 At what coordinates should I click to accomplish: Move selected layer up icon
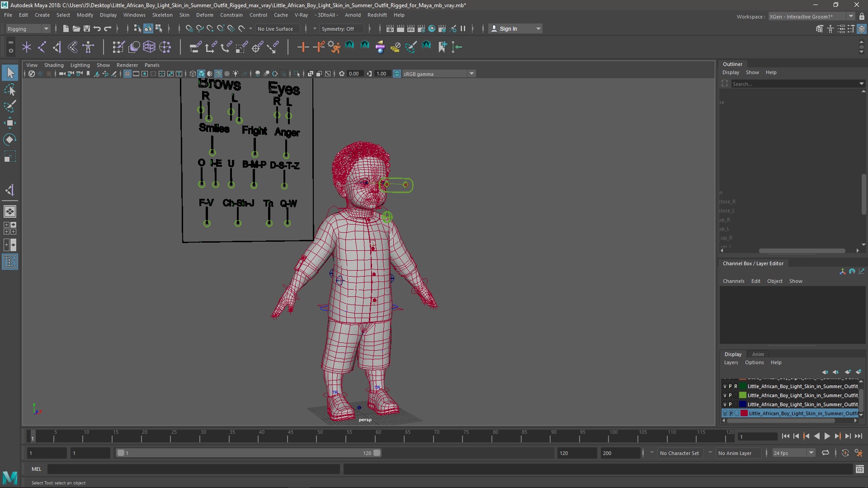tap(825, 372)
